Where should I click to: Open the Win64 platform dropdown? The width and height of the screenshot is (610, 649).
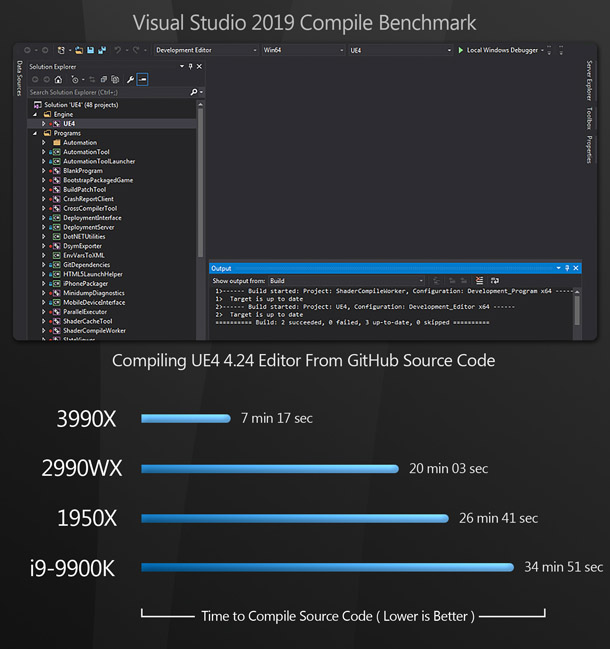300,49
